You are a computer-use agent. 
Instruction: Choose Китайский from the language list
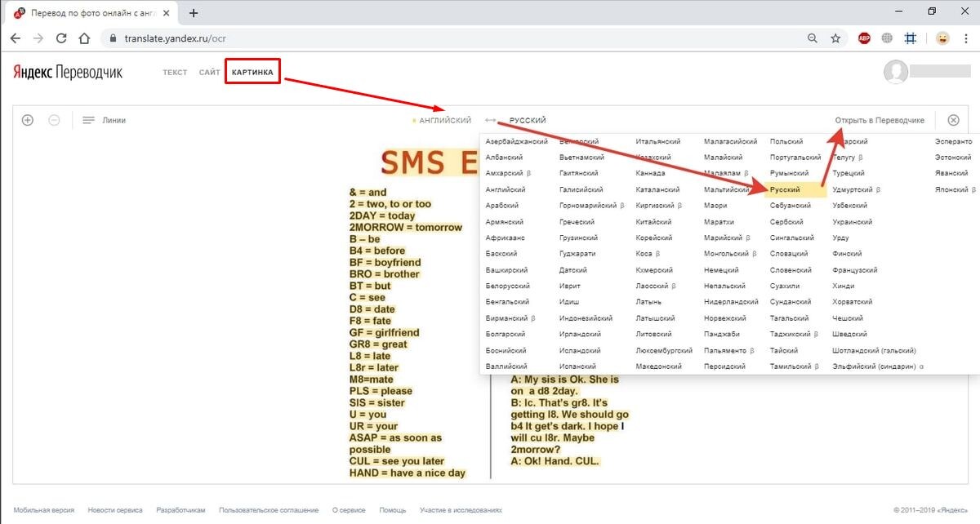click(x=653, y=222)
